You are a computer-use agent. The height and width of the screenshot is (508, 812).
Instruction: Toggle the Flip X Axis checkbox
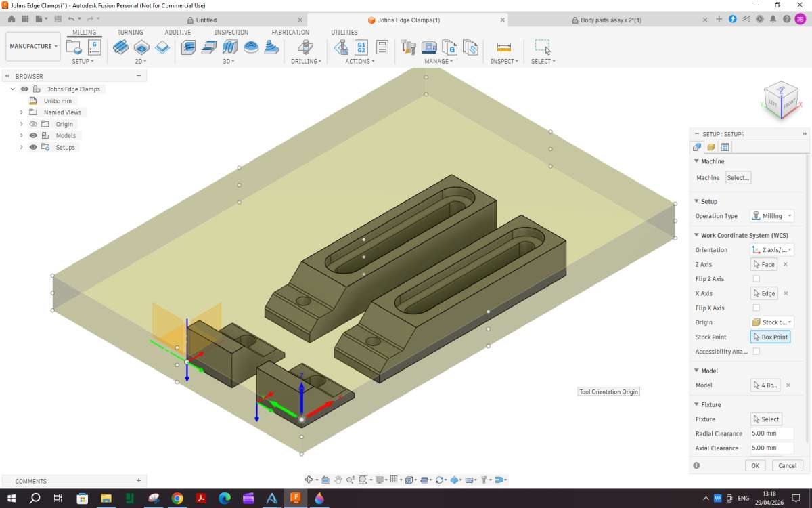[x=757, y=308]
